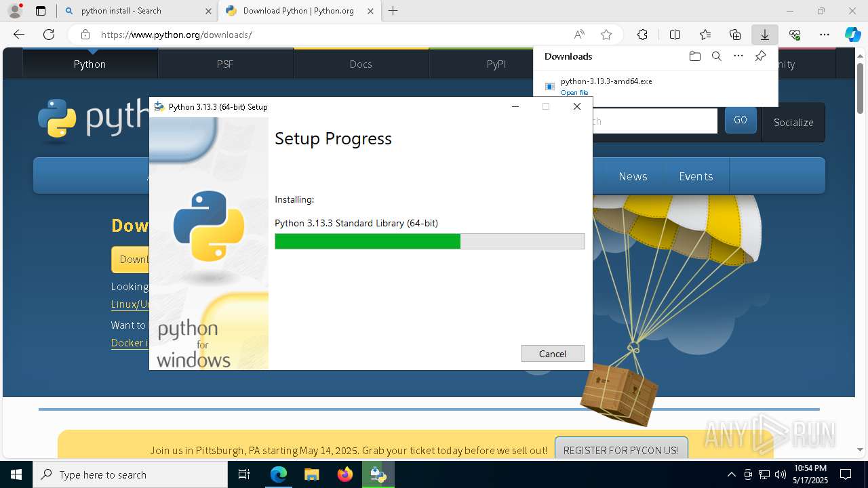The height and width of the screenshot is (488, 868).
Task: Open the taskbar clock and date
Action: 810,474
